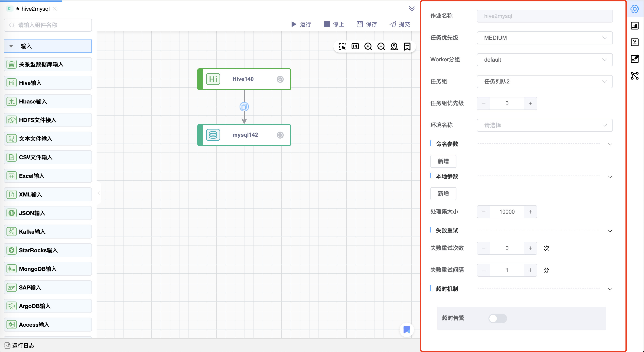
Task: Click the 运行 run button
Action: coord(301,24)
